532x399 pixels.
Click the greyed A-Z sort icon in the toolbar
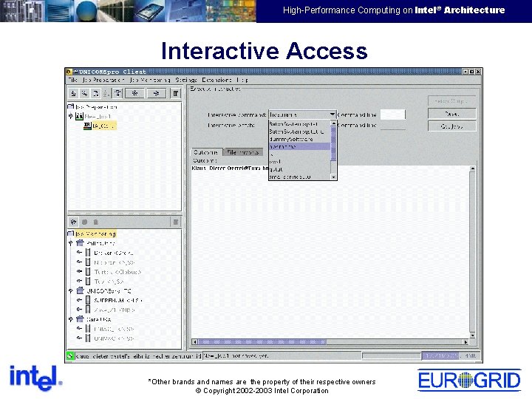pos(106,93)
